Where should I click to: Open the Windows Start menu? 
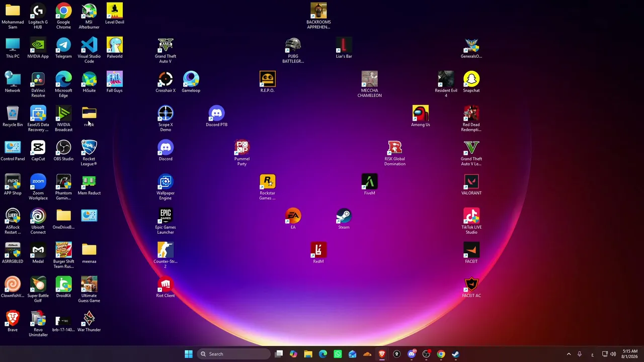[188, 354]
